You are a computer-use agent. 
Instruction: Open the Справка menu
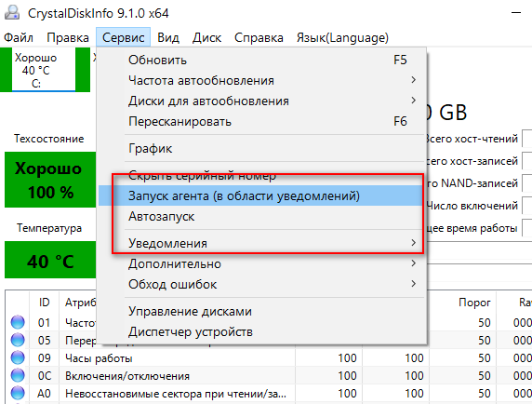tap(259, 37)
